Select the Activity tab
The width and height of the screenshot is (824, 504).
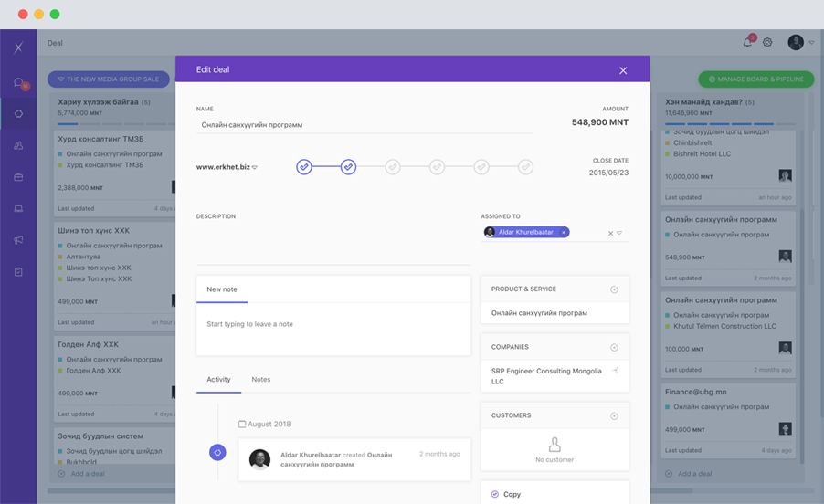click(x=218, y=379)
